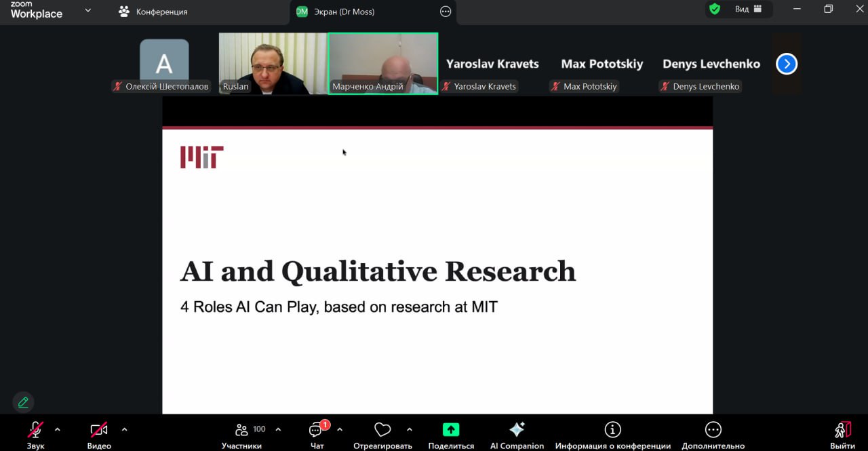
Task: Select the Экран (Dr Moss) tab
Action: click(x=344, y=12)
